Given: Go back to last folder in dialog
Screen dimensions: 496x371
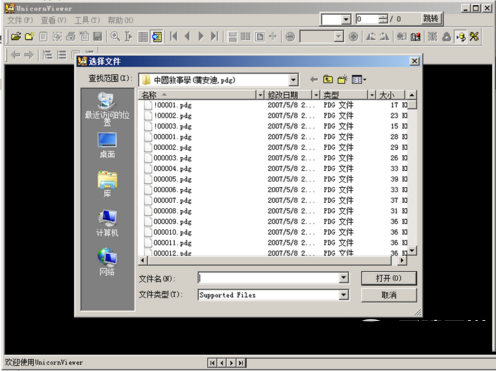Looking at the screenshot, I should click(314, 79).
